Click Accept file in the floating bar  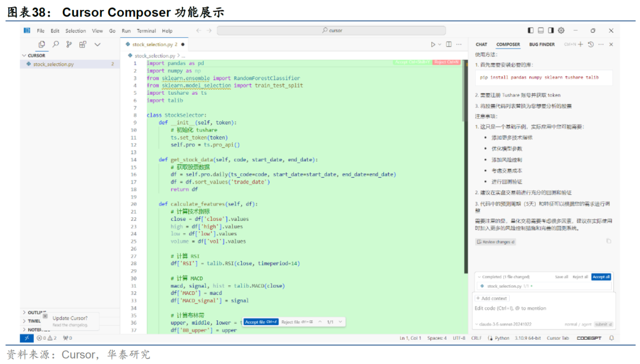coord(261,322)
